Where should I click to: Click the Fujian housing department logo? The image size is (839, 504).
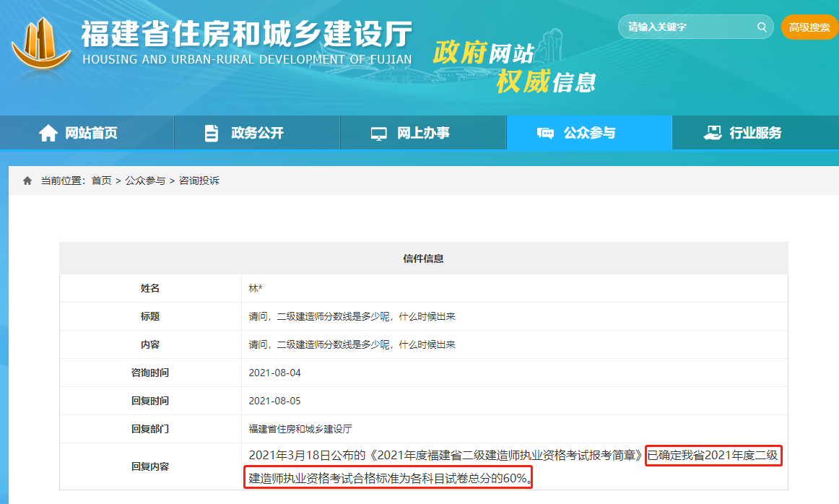click(x=41, y=47)
